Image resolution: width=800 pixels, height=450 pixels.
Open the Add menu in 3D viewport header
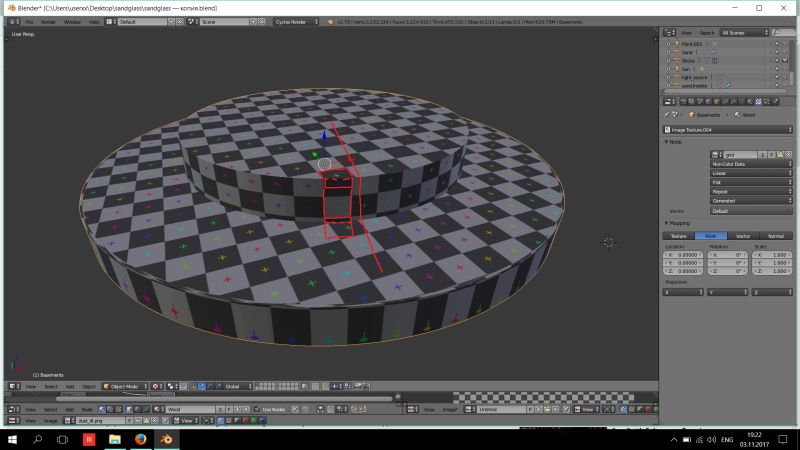tap(70, 387)
